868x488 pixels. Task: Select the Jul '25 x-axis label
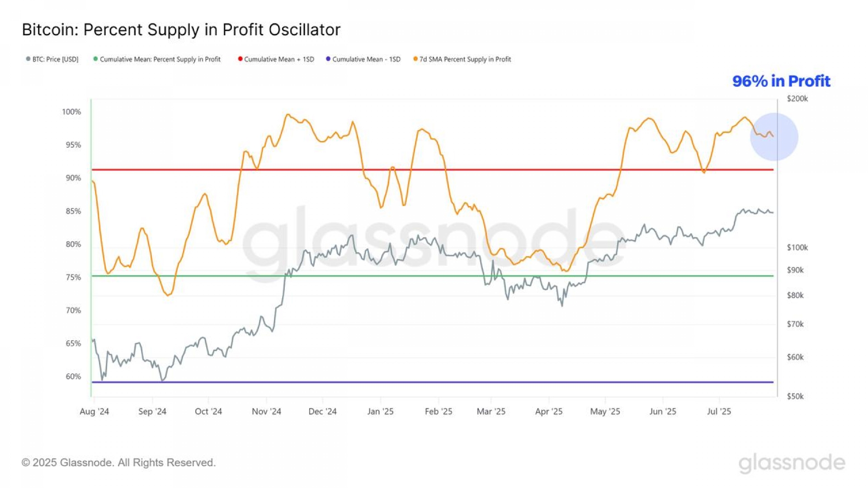719,412
